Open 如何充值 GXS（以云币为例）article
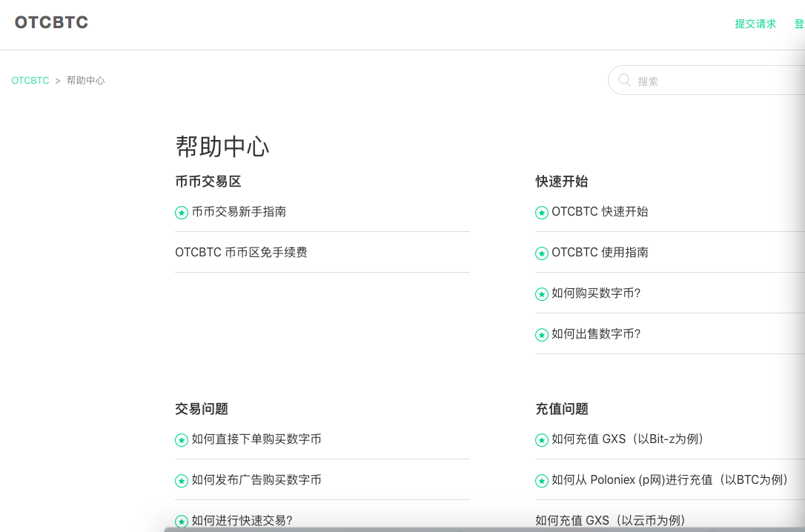 pyautogui.click(x=611, y=521)
